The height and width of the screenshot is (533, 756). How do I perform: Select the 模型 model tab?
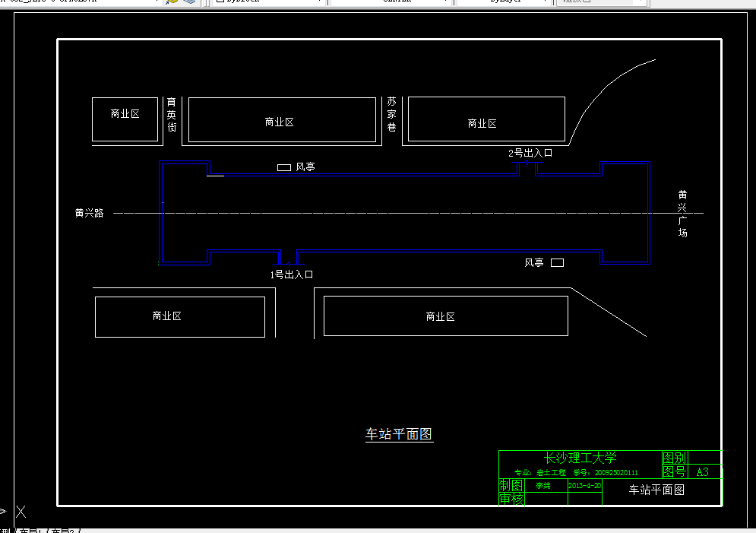pyautogui.click(x=7, y=530)
